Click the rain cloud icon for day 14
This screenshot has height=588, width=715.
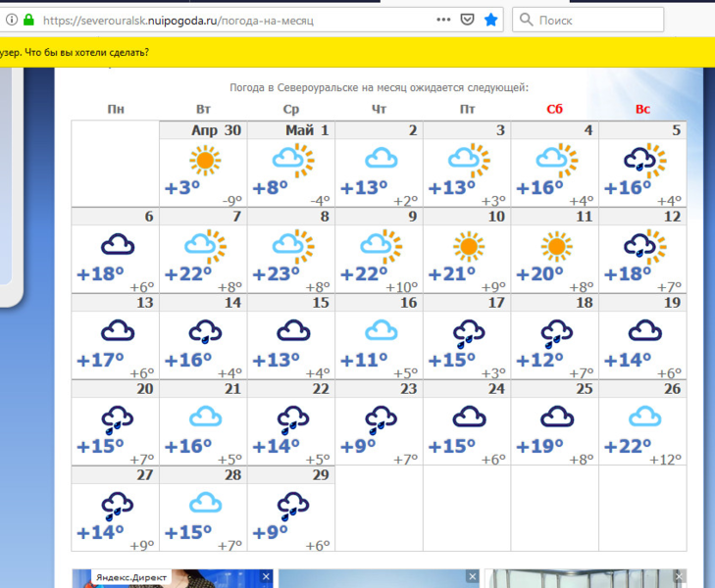pos(205,332)
